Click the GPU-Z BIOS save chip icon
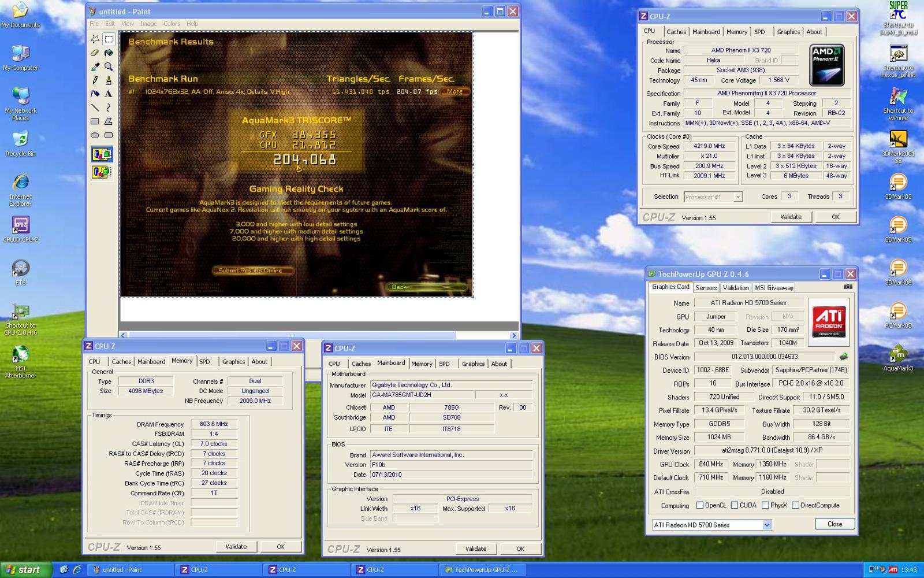 (x=844, y=357)
